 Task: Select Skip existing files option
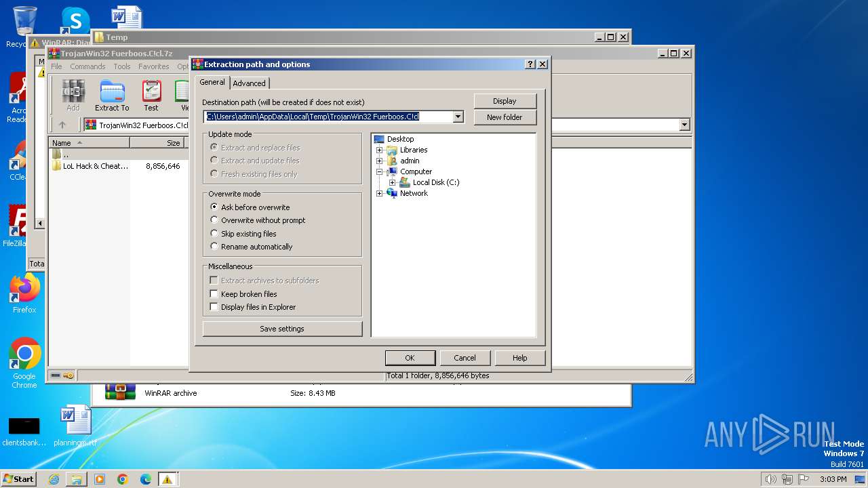pos(243,234)
